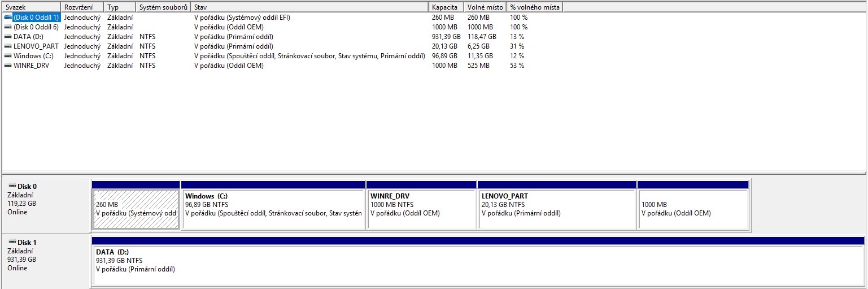The height and width of the screenshot is (289, 868).
Task: Click the Systém souborů column header
Action: pos(163,7)
